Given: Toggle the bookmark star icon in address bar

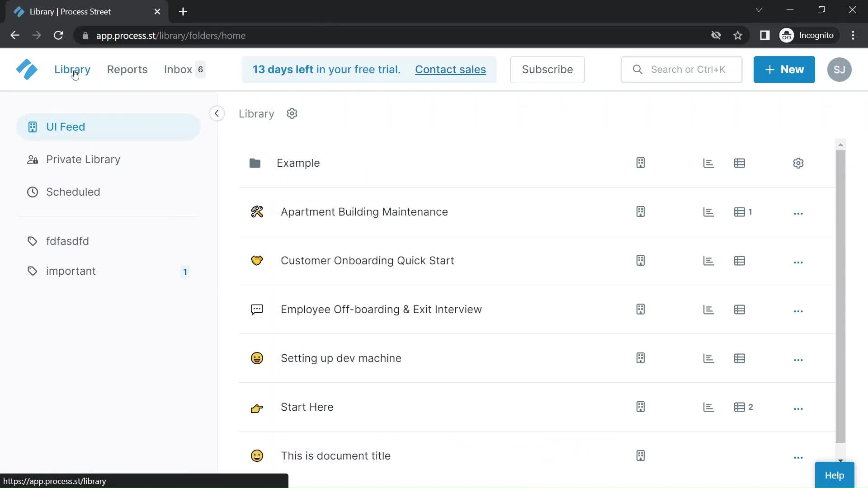Looking at the screenshot, I should pos(737,35).
